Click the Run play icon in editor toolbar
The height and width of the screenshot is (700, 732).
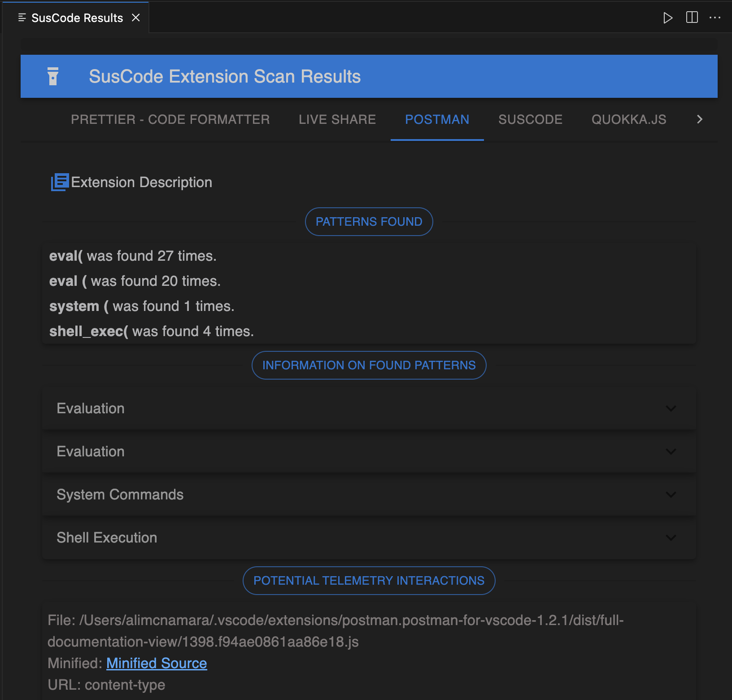pos(668,18)
